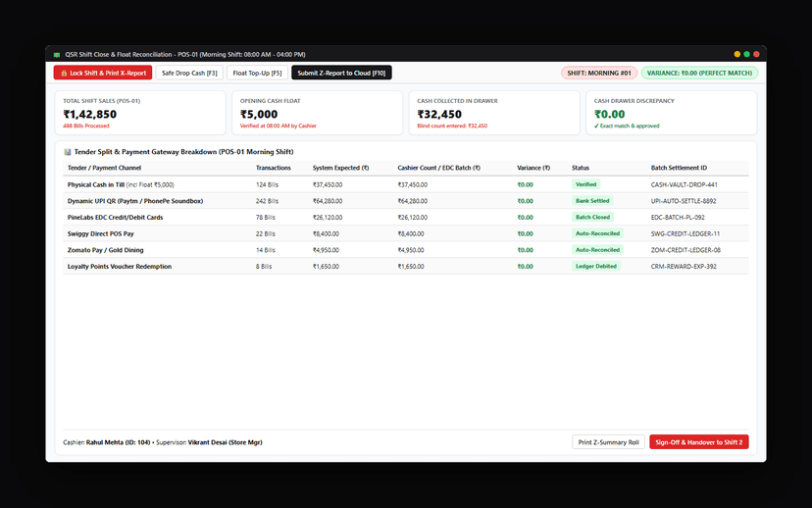
Task: Select the Opening Cash Float ₹5,000 card
Action: 318,113
